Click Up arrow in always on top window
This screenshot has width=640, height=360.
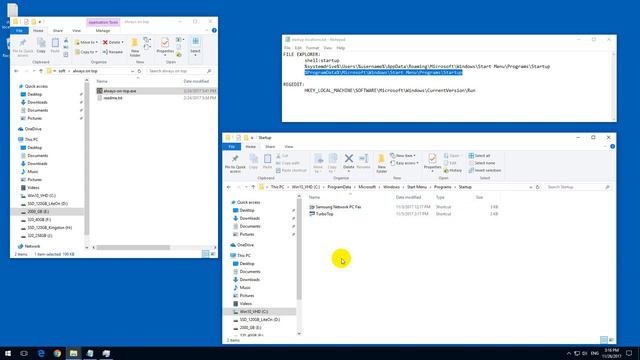[x=41, y=71]
